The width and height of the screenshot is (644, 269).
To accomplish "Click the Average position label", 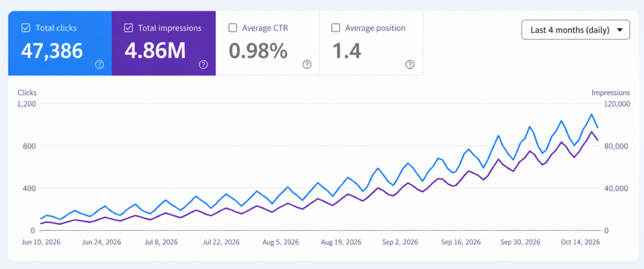I will (375, 28).
